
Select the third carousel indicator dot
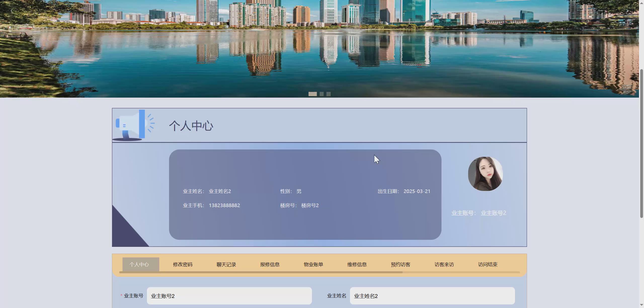[328, 94]
